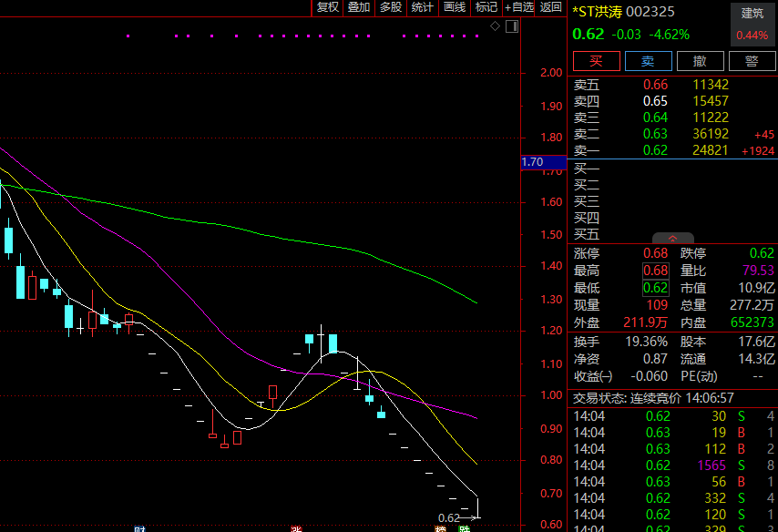778x532 pixels.
Task: Click the 现量 value 109
Action: tap(657, 305)
